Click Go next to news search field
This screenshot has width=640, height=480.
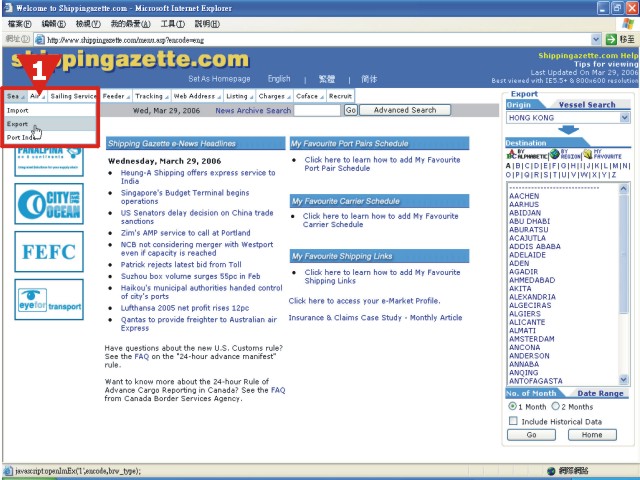[x=351, y=110]
